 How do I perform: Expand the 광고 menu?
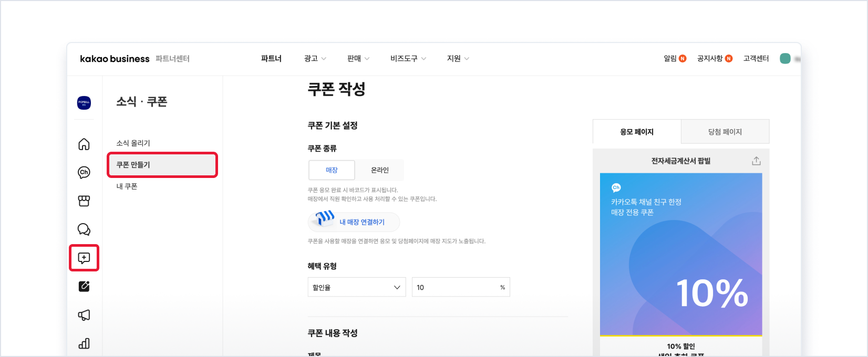pos(315,59)
